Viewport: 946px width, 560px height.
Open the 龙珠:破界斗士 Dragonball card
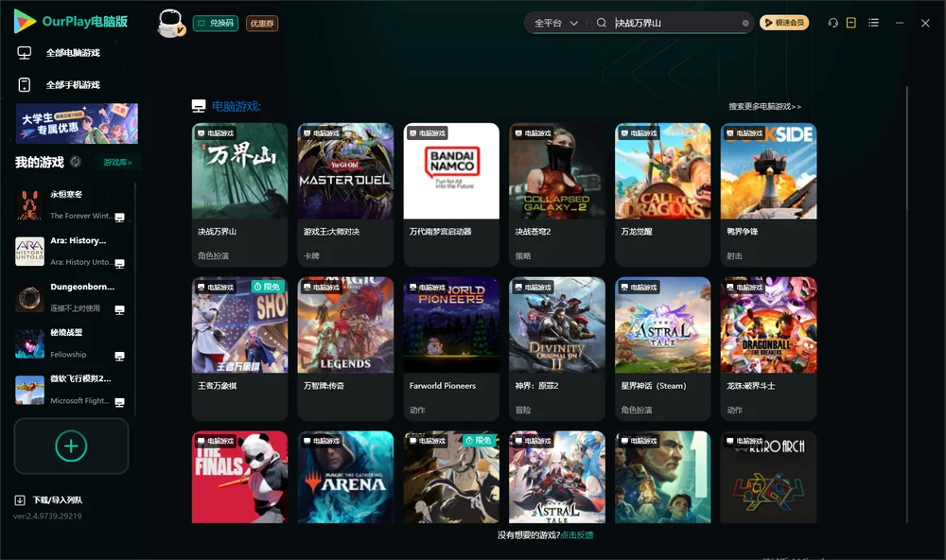pos(768,348)
